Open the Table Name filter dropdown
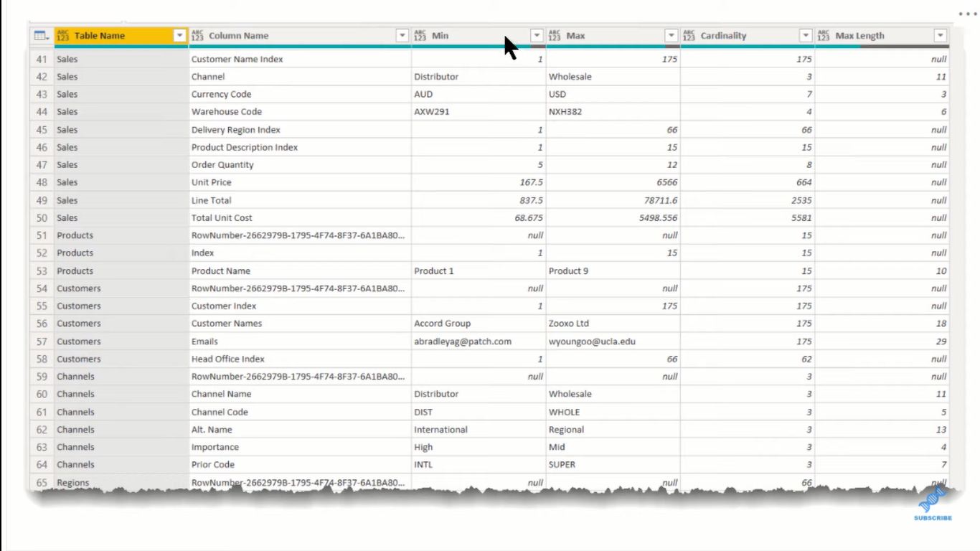This screenshot has height=551, width=980. click(x=179, y=36)
